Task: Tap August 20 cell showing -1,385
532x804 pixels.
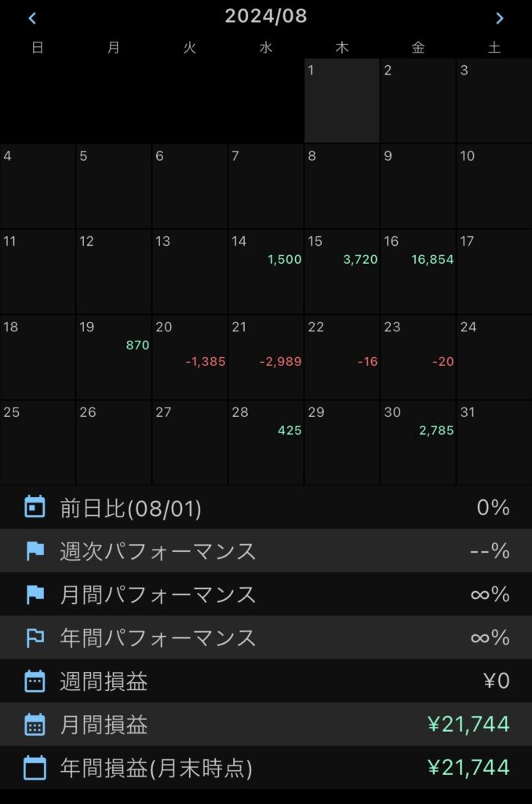Action: (x=190, y=357)
